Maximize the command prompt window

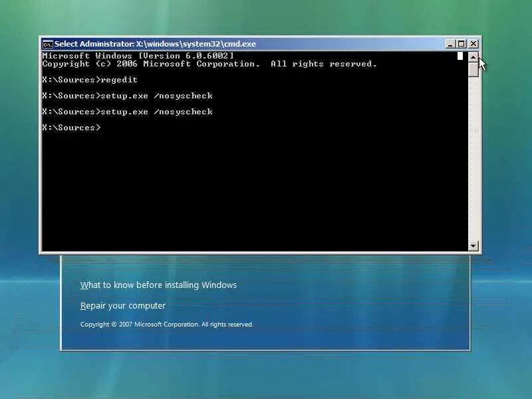[461, 44]
